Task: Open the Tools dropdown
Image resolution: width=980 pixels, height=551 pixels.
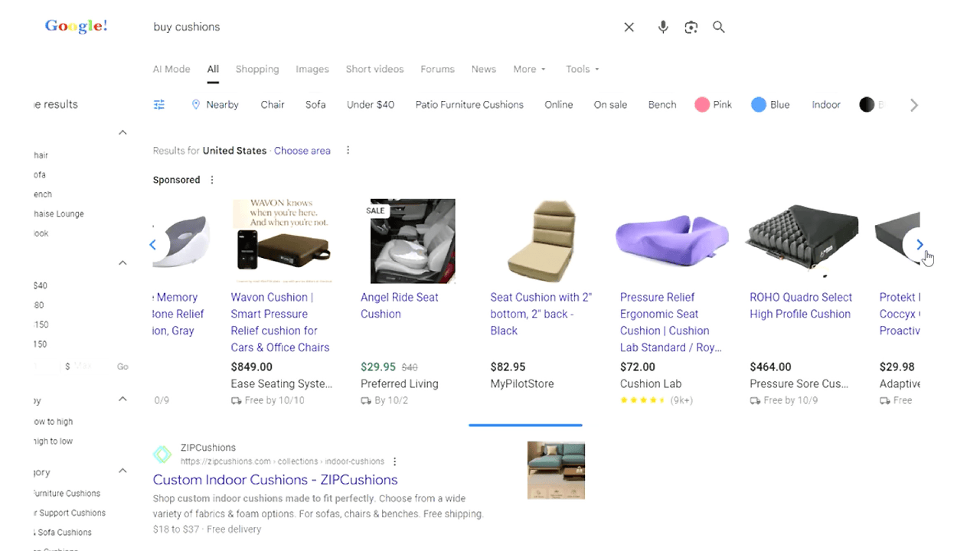Action: point(582,69)
